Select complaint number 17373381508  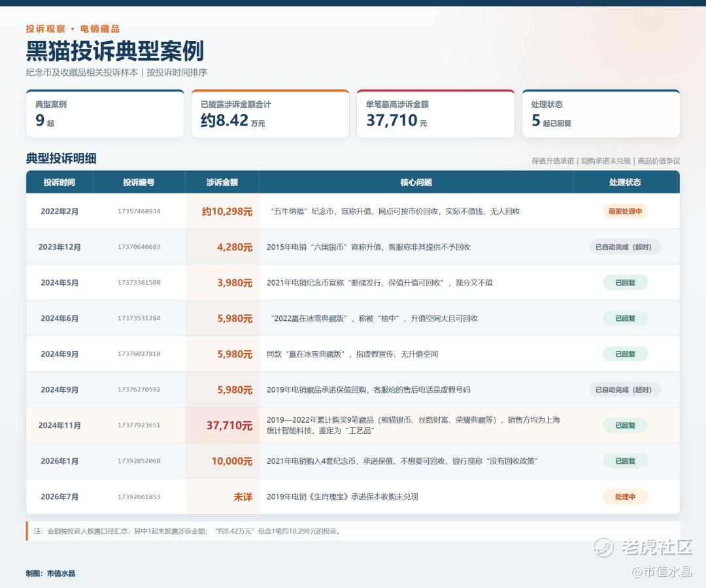coord(139,282)
